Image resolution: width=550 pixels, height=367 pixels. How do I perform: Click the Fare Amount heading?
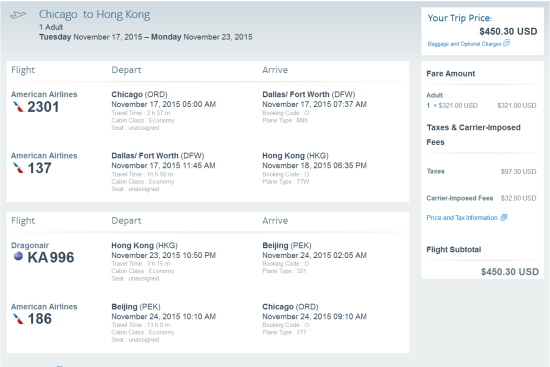point(450,74)
